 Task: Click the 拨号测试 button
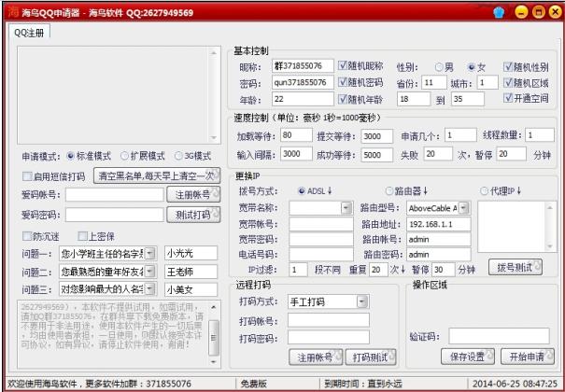[516, 268]
